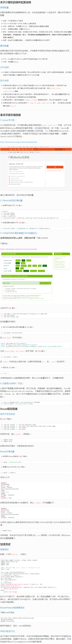Click the Ubuntu download page screenshot
The width and height of the screenshot is (72, 644).
[36, 168]
